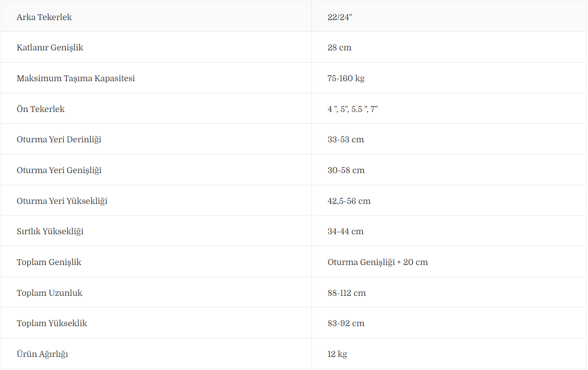588x370 pixels.
Task: Click the Katlanır Genişlik row label
Action: 50,48
